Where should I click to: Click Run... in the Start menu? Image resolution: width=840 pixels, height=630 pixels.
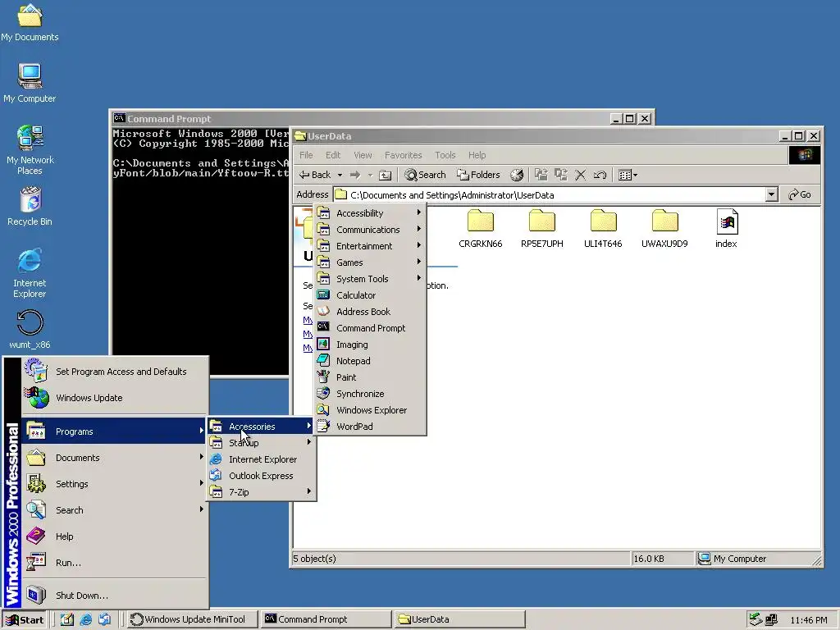pos(115,563)
